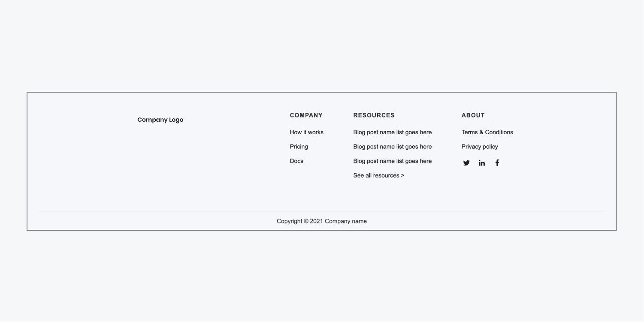Click the first 'Blog post name list goes here' link
This screenshot has width=644, height=322.
point(392,132)
